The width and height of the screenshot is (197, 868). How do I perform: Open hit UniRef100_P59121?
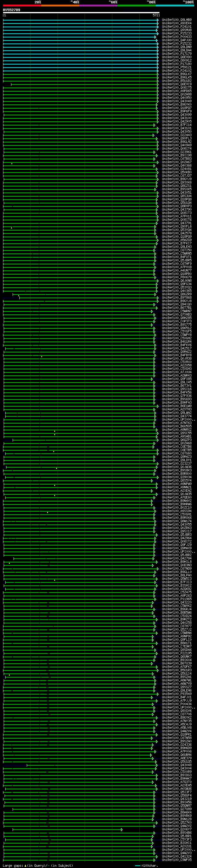tap(177, 67)
